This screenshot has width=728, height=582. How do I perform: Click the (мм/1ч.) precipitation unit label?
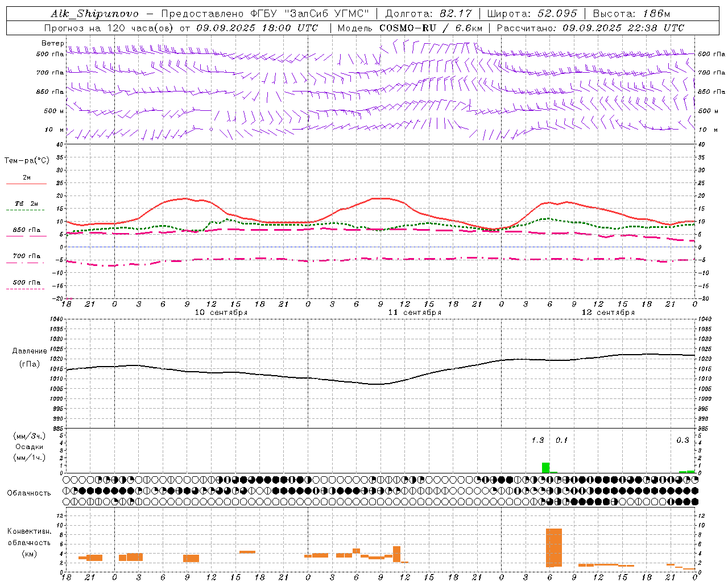[x=30, y=458]
